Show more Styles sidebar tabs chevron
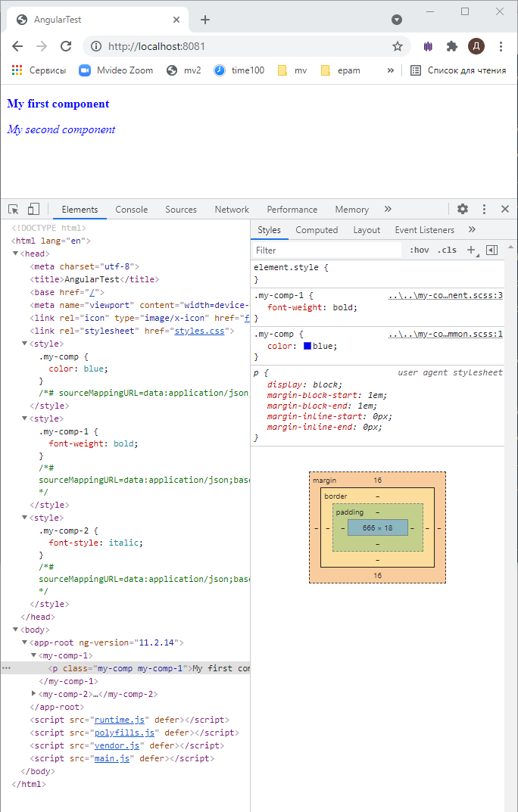Screen dimensions: 518x812 [471, 229]
